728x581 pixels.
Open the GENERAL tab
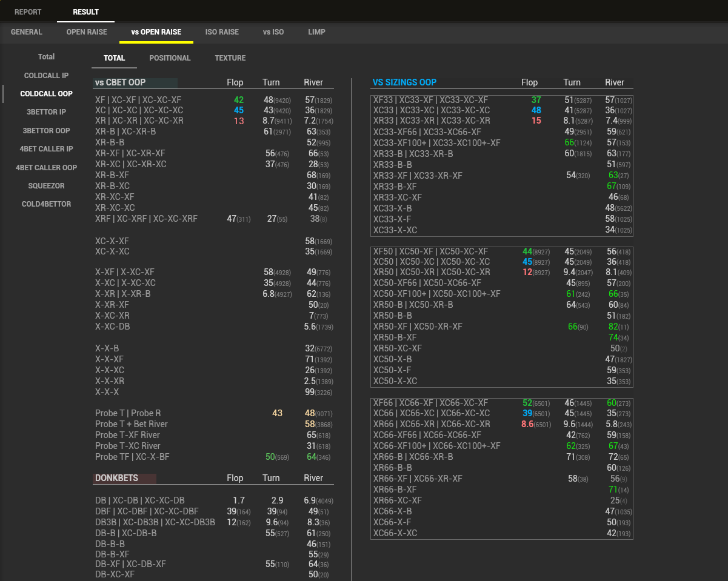[27, 32]
